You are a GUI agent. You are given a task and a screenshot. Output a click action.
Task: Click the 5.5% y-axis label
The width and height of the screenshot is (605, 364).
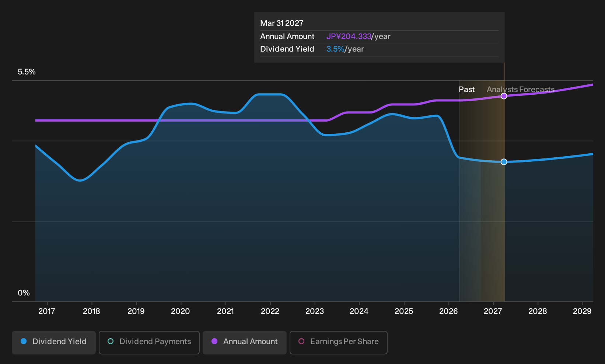[27, 72]
